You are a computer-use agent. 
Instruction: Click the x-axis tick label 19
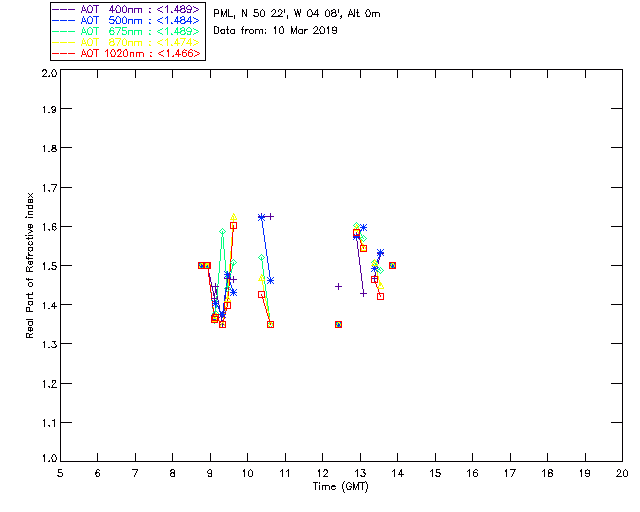[x=585, y=474]
